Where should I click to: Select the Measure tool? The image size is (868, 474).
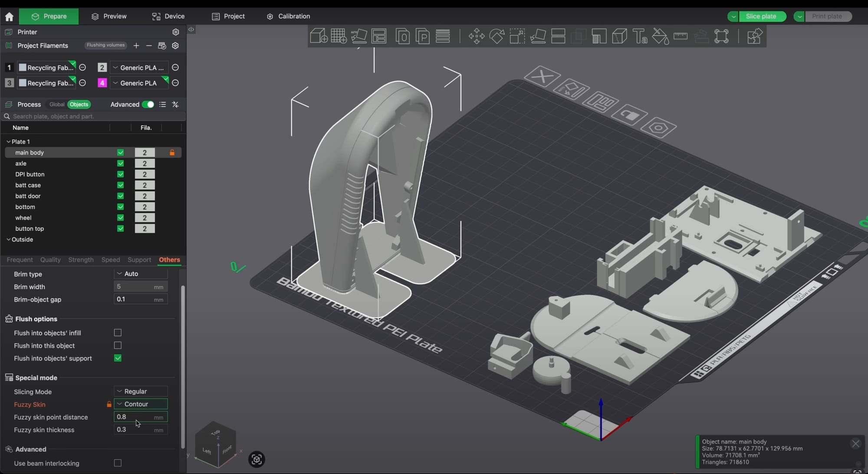click(x=681, y=36)
